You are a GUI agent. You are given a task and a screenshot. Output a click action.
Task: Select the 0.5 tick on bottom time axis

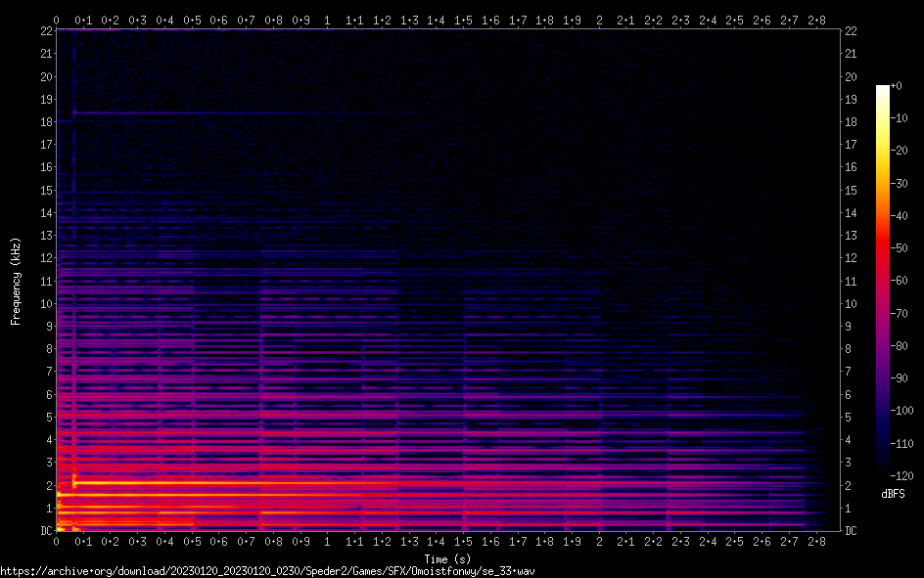[x=192, y=541]
